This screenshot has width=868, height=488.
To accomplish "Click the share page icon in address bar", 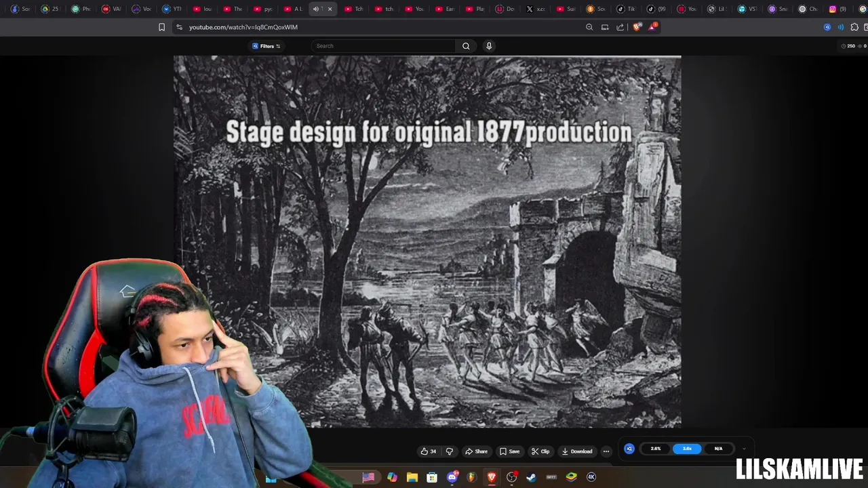I will [x=620, y=27].
